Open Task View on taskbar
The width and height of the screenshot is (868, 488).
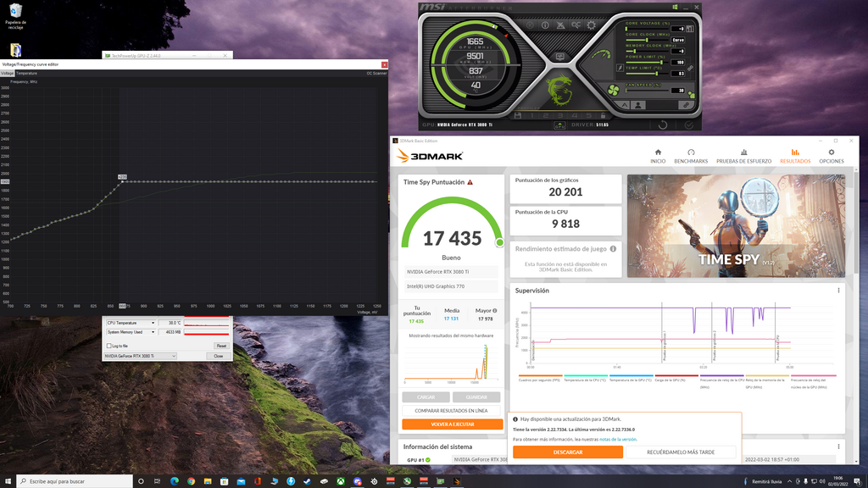coord(157,481)
